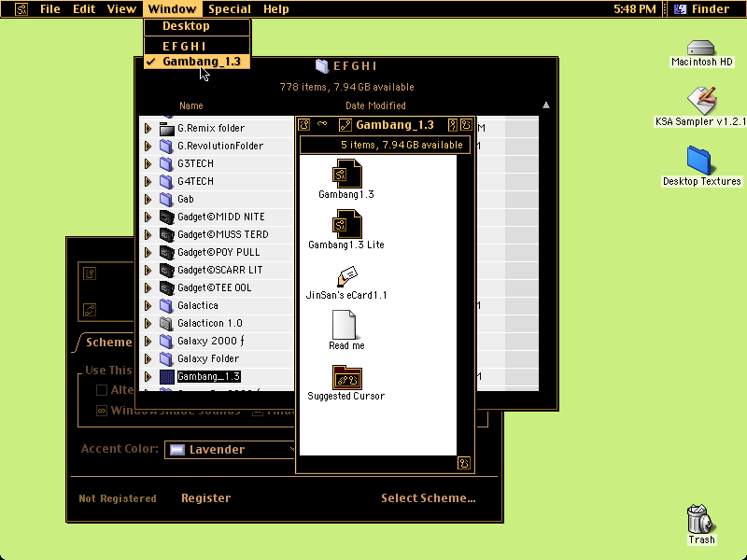Choose Desktop from the Window menu
Viewport: 747px width, 560px height.
tap(197, 26)
